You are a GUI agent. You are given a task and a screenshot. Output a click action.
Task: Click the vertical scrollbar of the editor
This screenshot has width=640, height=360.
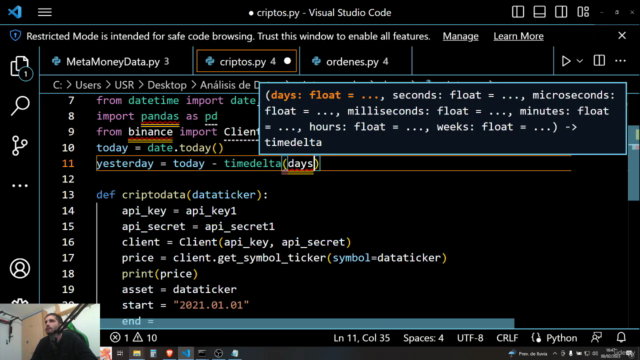point(634,163)
